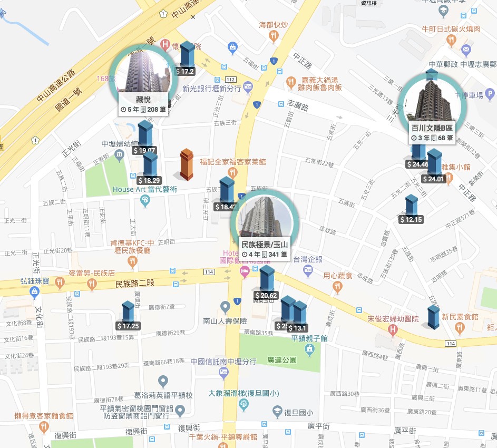The height and width of the screenshot is (448, 497).
Task: Open the 肯德基KFC restaurant pin
Action: [132, 262]
